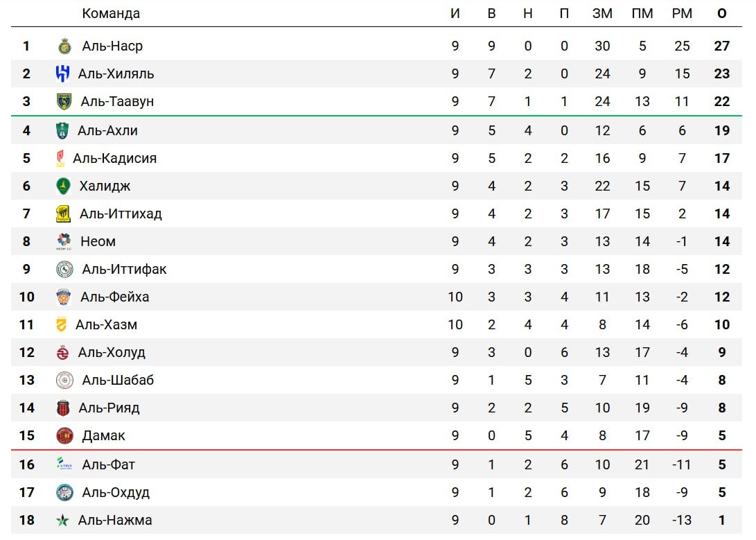Click the Халидж green badge icon

(x=63, y=186)
